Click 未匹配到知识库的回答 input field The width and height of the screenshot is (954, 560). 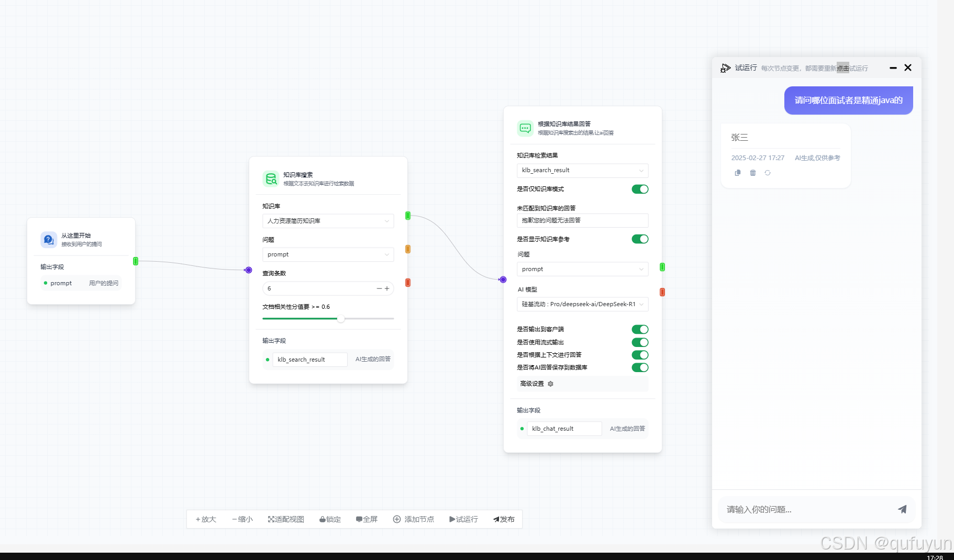click(582, 220)
